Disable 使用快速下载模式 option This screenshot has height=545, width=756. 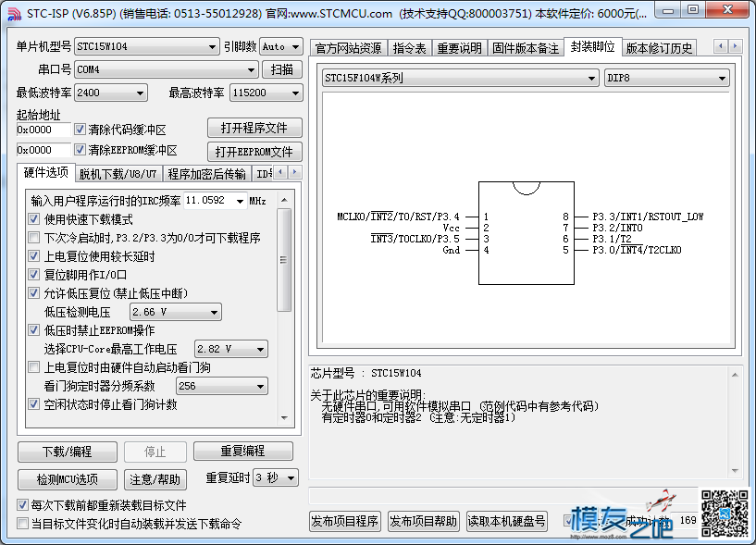(x=33, y=219)
